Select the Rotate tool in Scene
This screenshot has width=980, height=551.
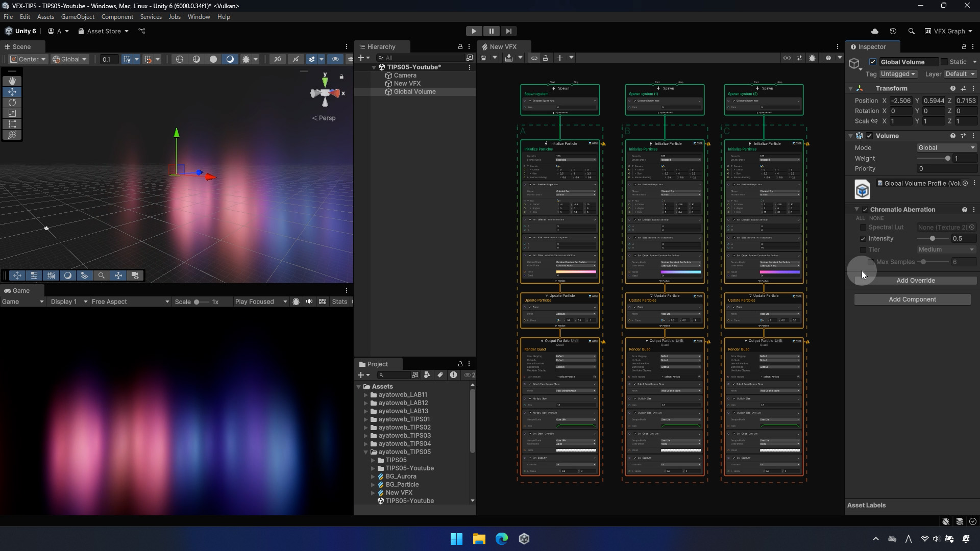[12, 103]
